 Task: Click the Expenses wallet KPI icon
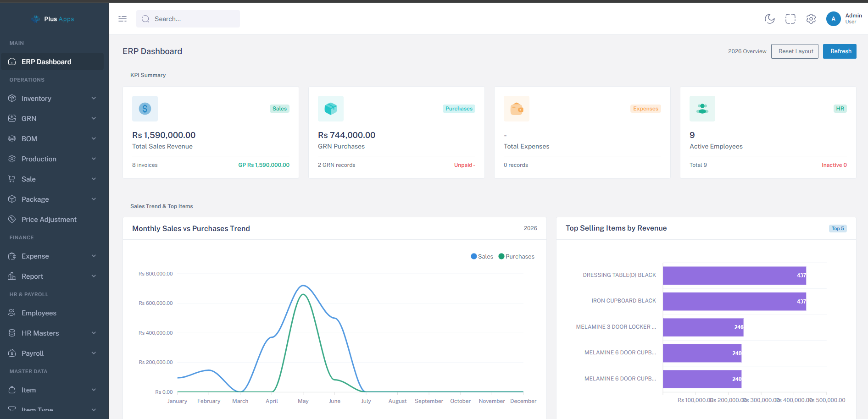pos(517,109)
